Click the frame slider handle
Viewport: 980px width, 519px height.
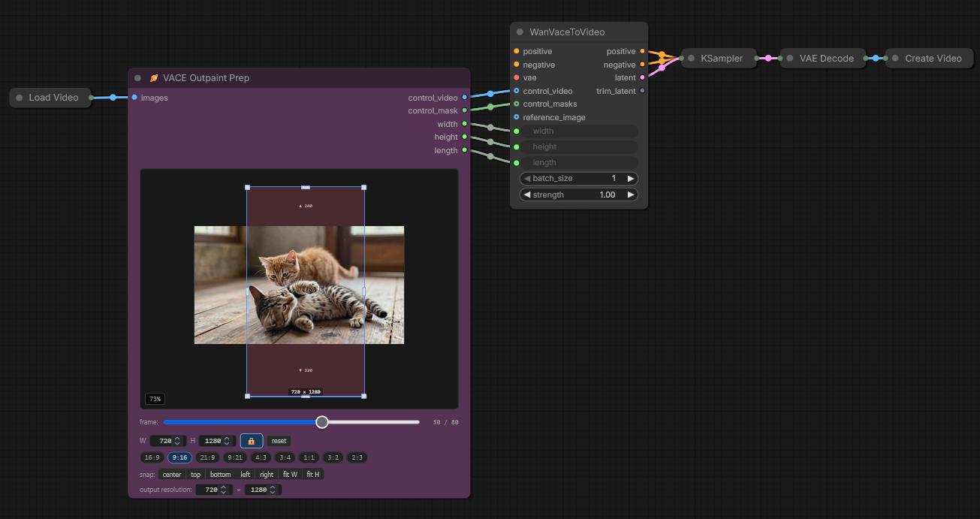click(322, 422)
